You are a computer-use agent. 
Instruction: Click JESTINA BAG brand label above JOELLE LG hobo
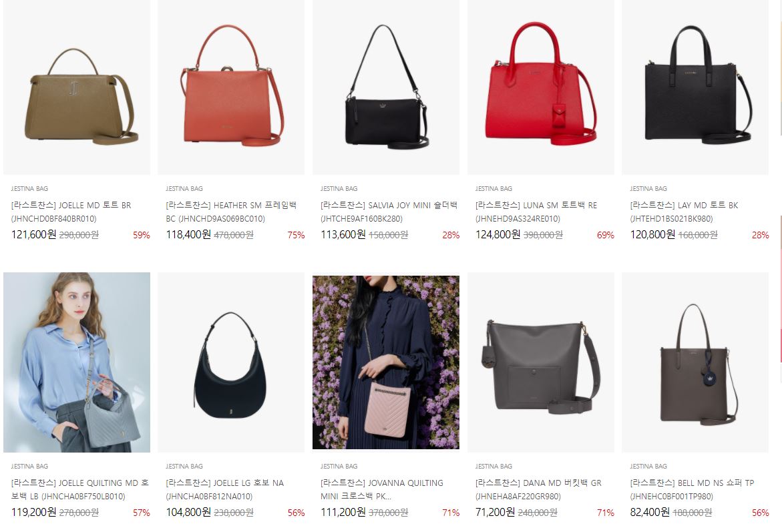(x=184, y=466)
